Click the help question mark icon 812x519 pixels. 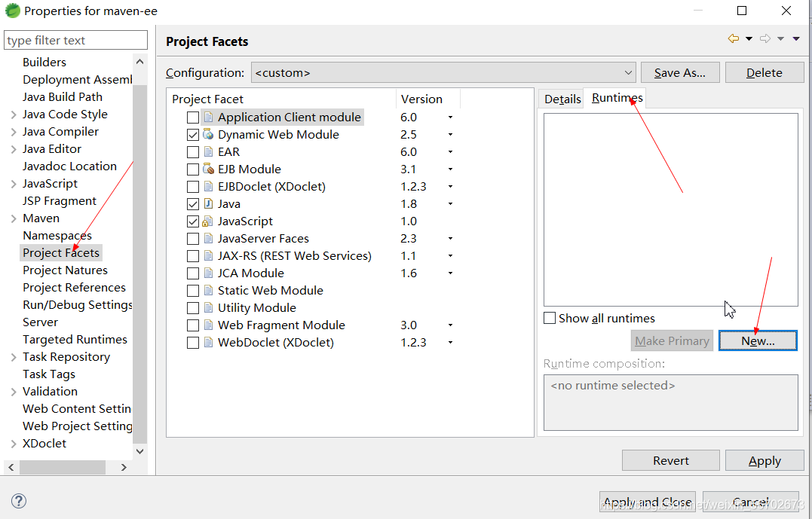(x=18, y=501)
